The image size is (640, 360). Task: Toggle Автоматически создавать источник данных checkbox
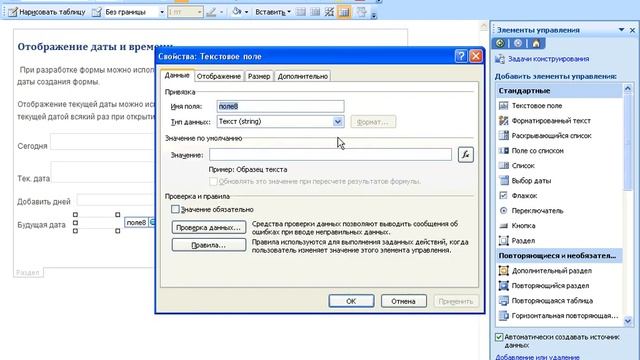[x=499, y=337]
